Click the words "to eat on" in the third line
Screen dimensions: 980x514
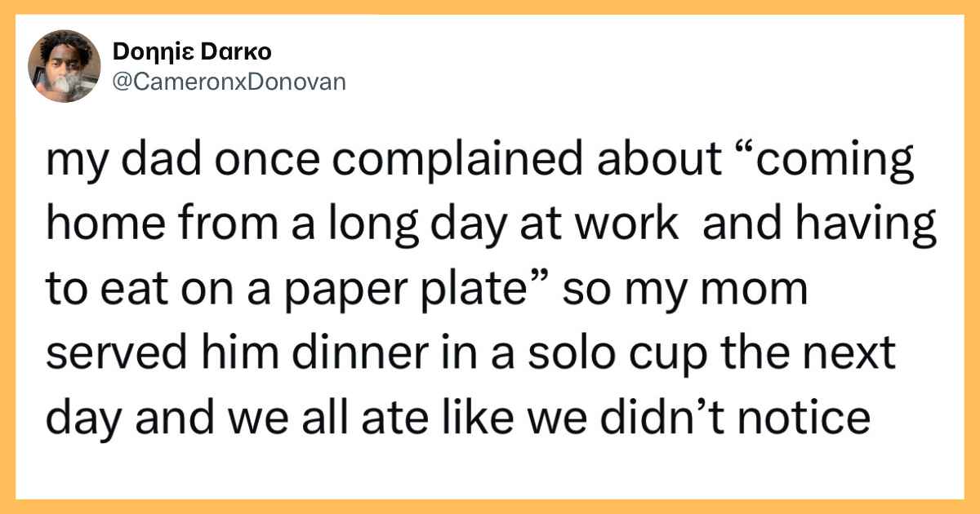131,291
